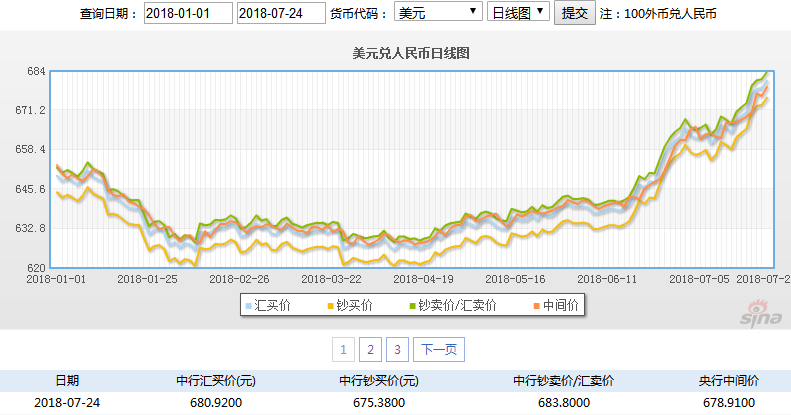Click the 查询日期 label
791x415 pixels.
tap(108, 14)
